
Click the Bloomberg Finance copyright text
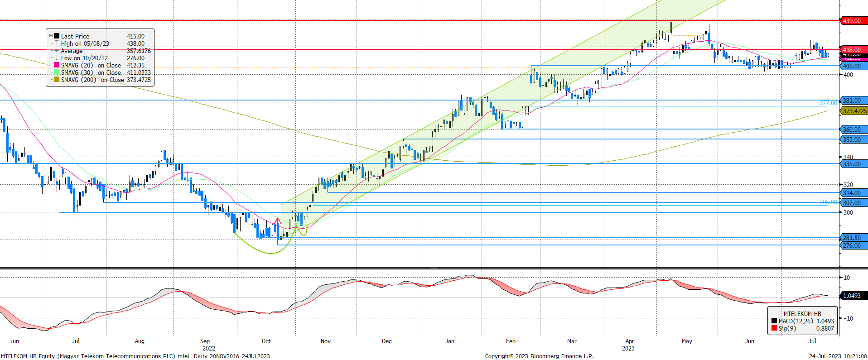click(x=539, y=356)
